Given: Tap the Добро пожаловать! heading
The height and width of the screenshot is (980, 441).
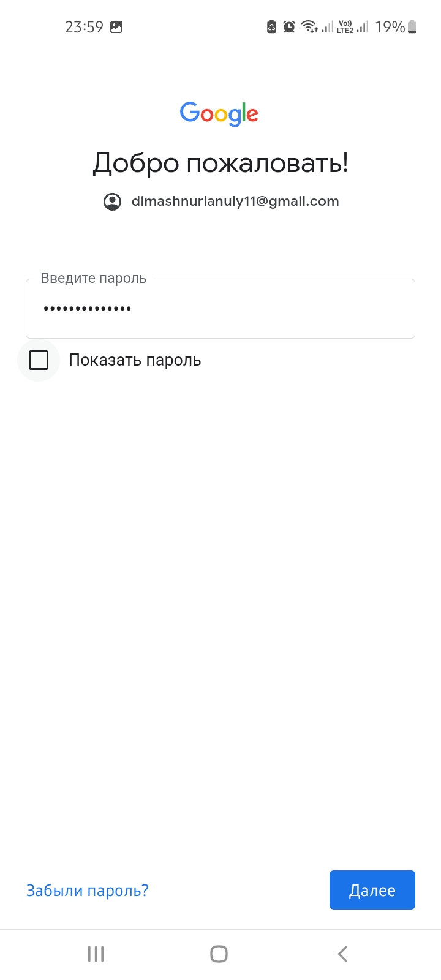Looking at the screenshot, I should (221, 163).
